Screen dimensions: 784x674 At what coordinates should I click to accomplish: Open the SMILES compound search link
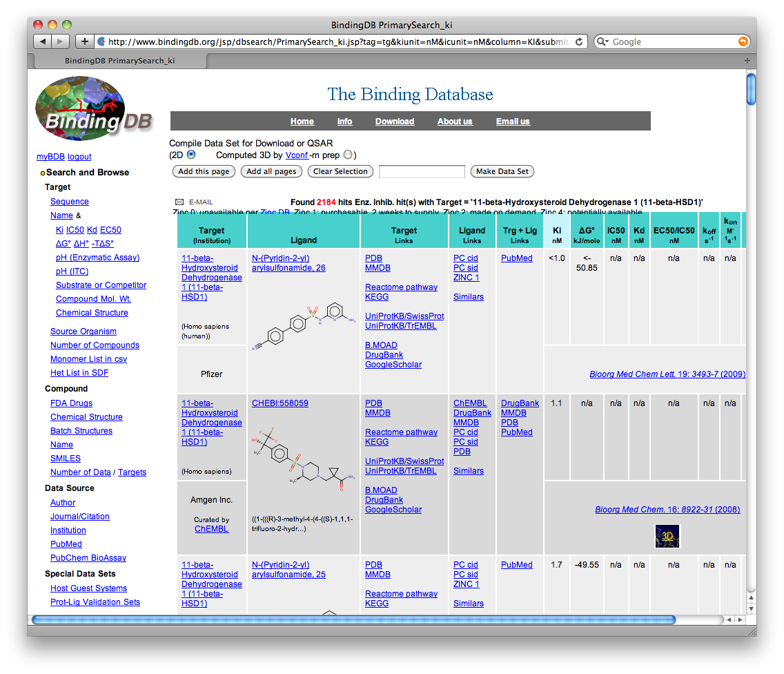click(65, 459)
